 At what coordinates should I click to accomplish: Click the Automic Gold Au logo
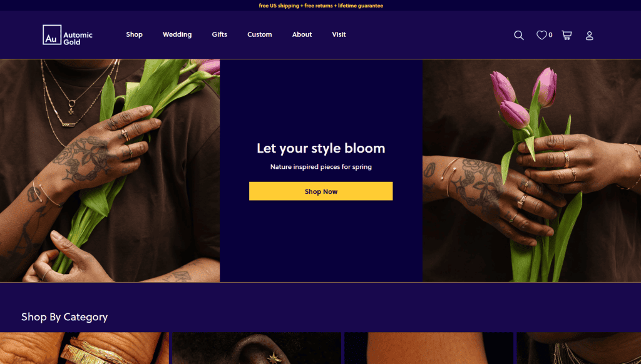coord(68,35)
